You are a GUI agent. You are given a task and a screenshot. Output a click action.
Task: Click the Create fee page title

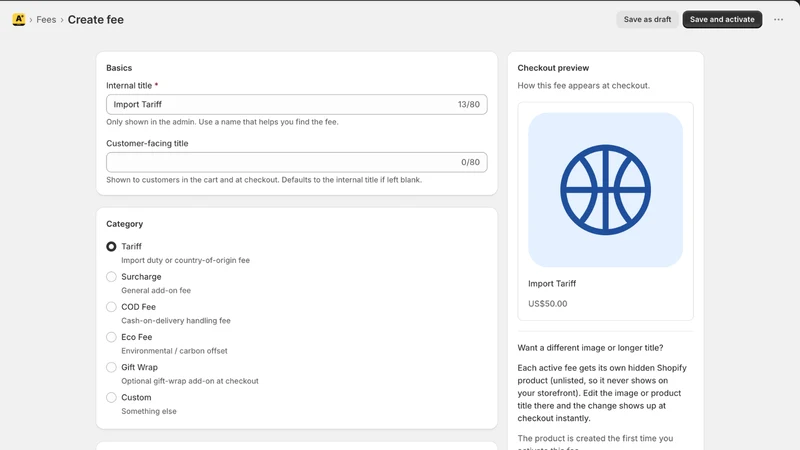pyautogui.click(x=95, y=19)
